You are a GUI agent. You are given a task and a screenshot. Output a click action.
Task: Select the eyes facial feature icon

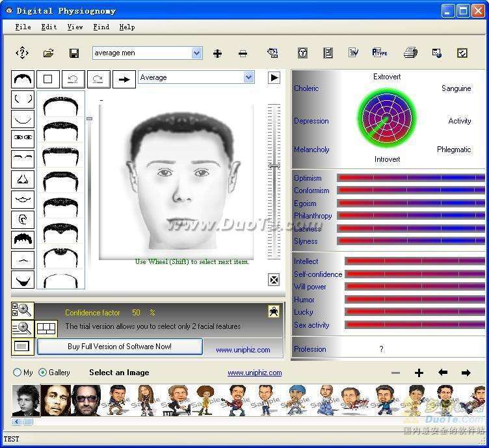coord(23,138)
